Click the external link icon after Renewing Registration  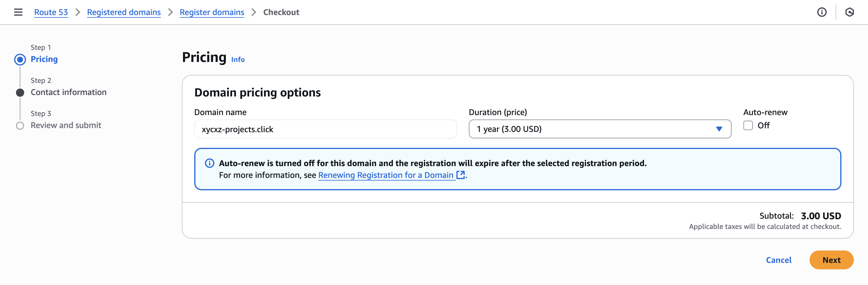[460, 175]
